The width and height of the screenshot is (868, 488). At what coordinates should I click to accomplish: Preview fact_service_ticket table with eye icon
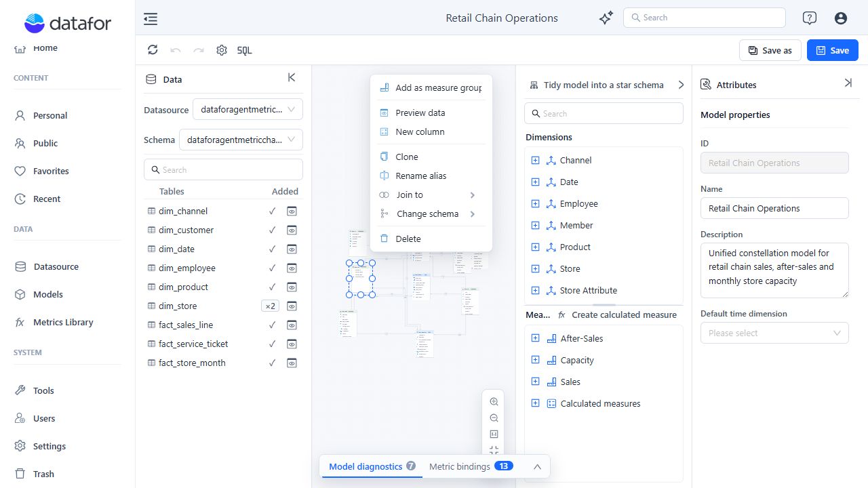292,344
